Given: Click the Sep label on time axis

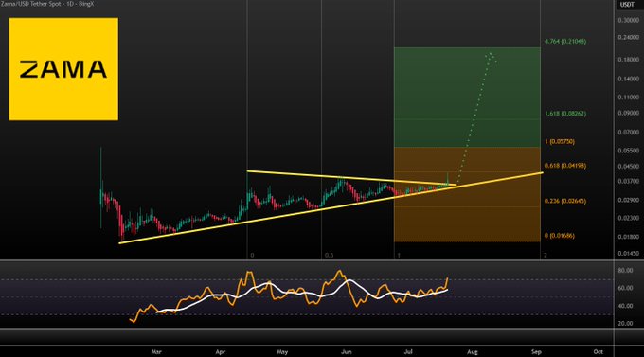Looking at the screenshot, I should tap(536, 352).
